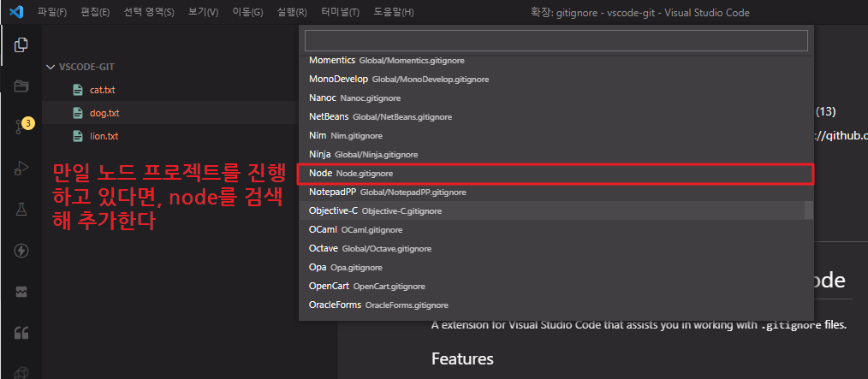Screen dimensions: 868x379
Task: Select NetBeans gitignore template
Action: 556,116
